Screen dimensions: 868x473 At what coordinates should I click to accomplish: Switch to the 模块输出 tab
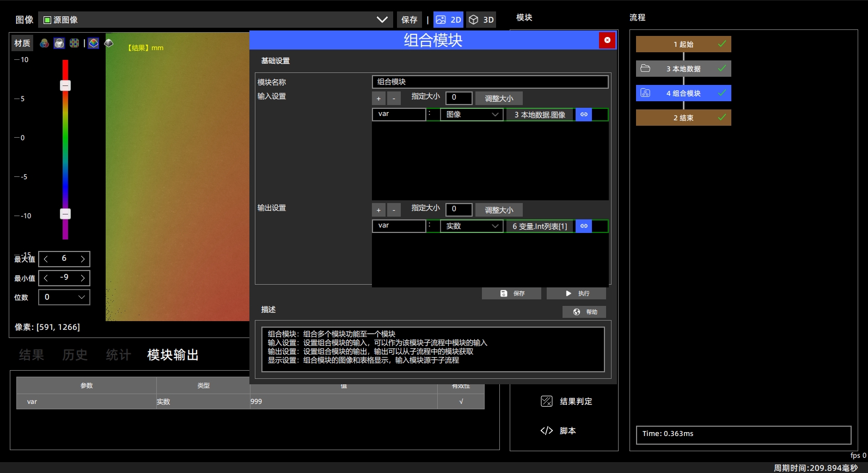173,355
